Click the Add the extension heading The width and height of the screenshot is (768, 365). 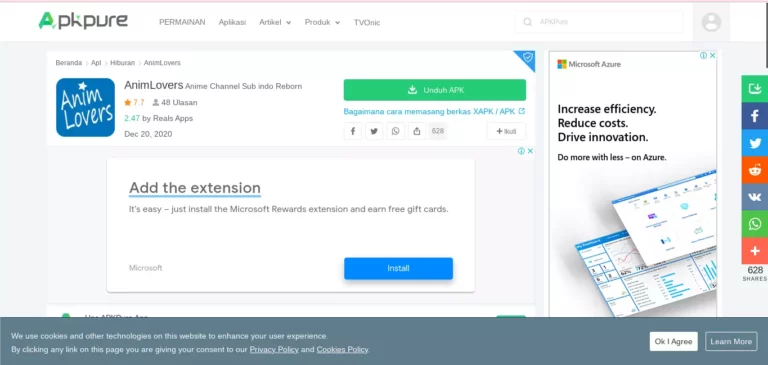195,188
